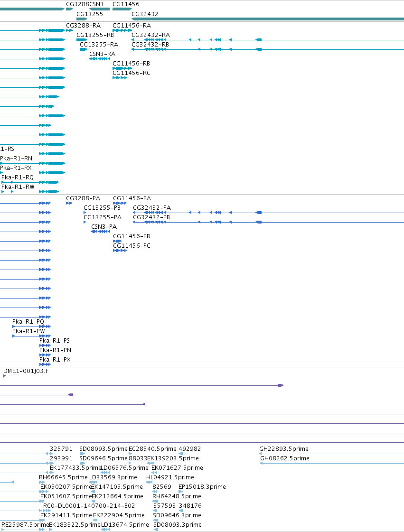Select EST RH66645.5prime
The width and height of the screenshot is (404, 532).
click(63, 477)
